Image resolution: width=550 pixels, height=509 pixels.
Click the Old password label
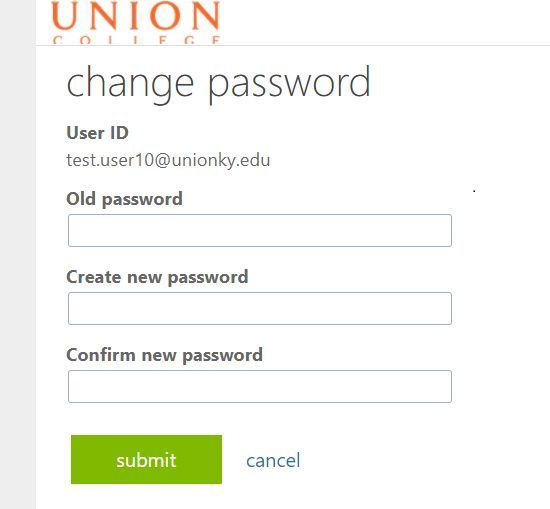click(x=125, y=199)
